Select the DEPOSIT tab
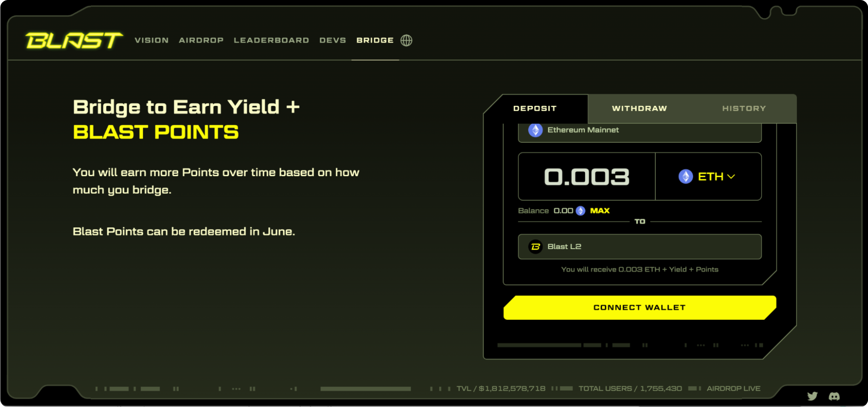This screenshot has height=407, width=868. (x=535, y=108)
